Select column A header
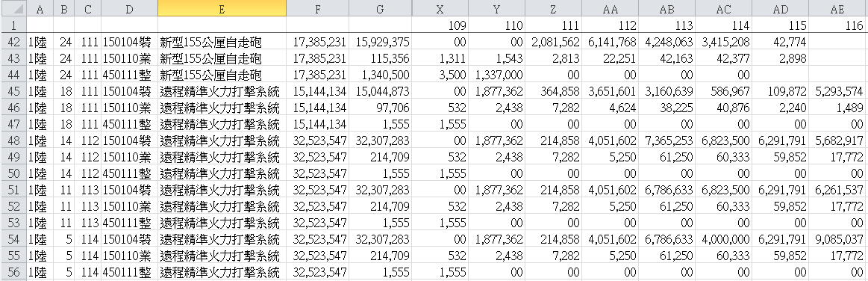The width and height of the screenshot is (868, 281). [40, 8]
